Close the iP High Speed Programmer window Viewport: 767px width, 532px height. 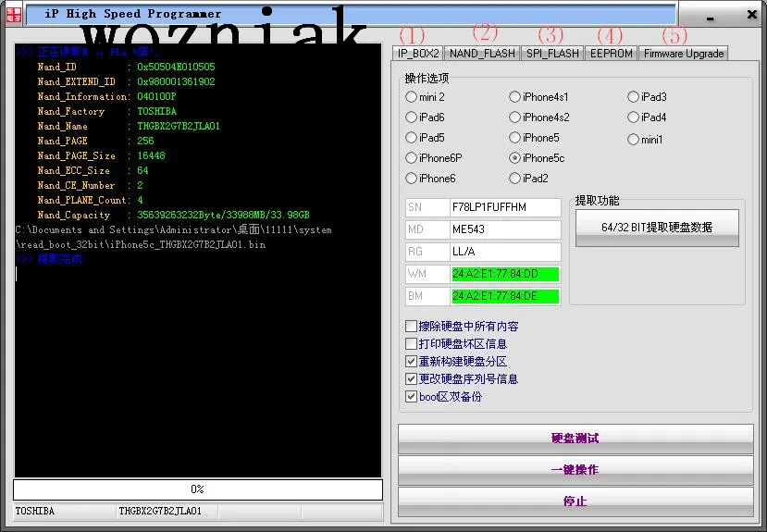pyautogui.click(x=752, y=15)
